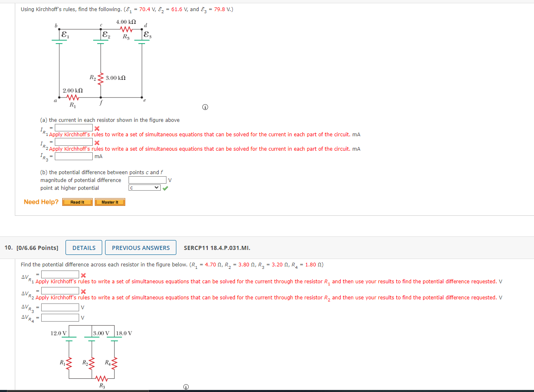The image size is (534, 392).
Task: Click the Master It help button
Action: tap(110, 202)
